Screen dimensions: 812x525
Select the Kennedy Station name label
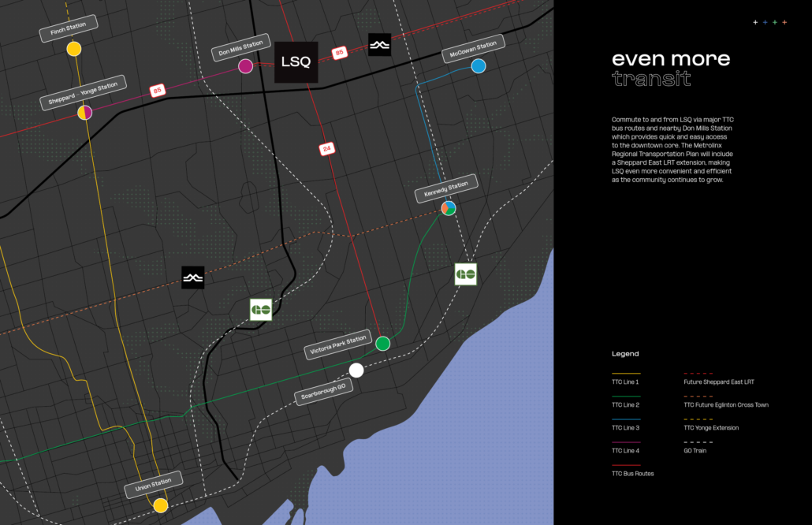click(x=446, y=188)
